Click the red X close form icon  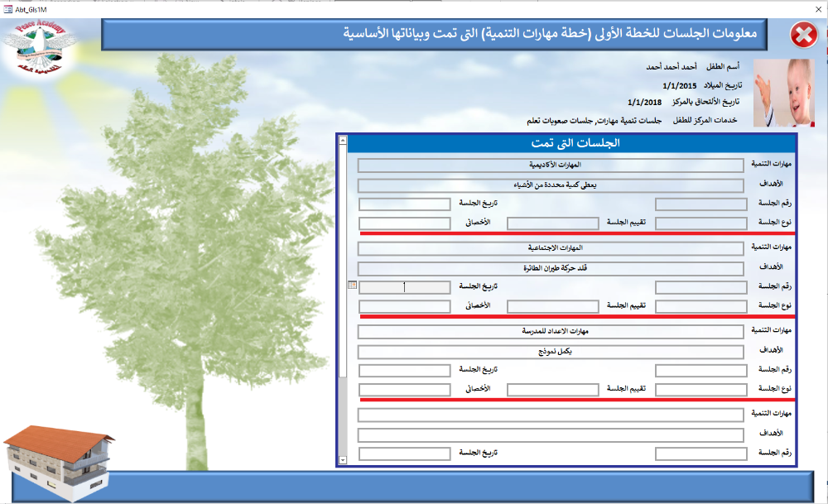(804, 35)
